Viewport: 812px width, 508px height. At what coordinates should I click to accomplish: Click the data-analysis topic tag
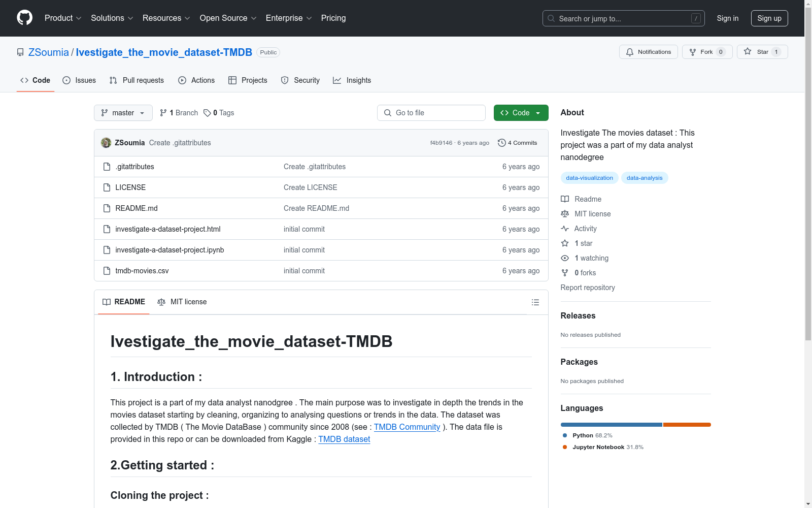pos(645,178)
